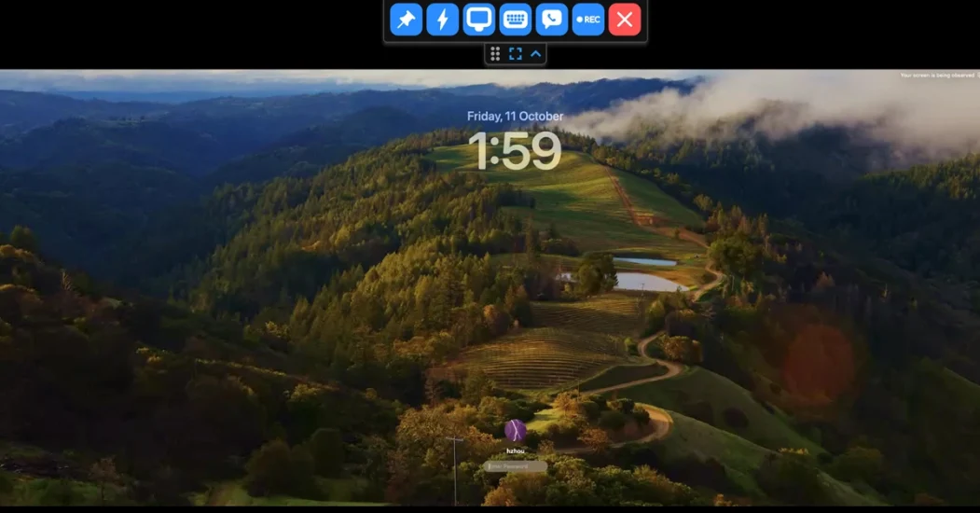Pin the remote session toolbar

[x=407, y=20]
